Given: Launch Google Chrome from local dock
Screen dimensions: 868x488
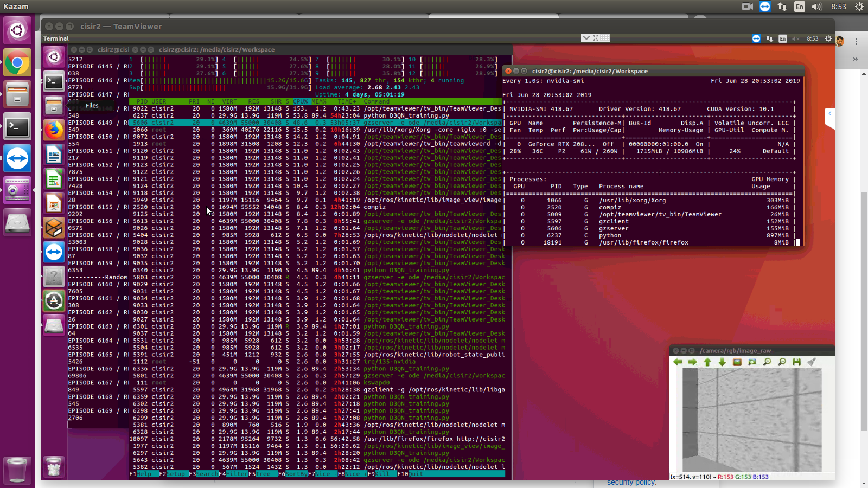Looking at the screenshot, I should pos(17,63).
